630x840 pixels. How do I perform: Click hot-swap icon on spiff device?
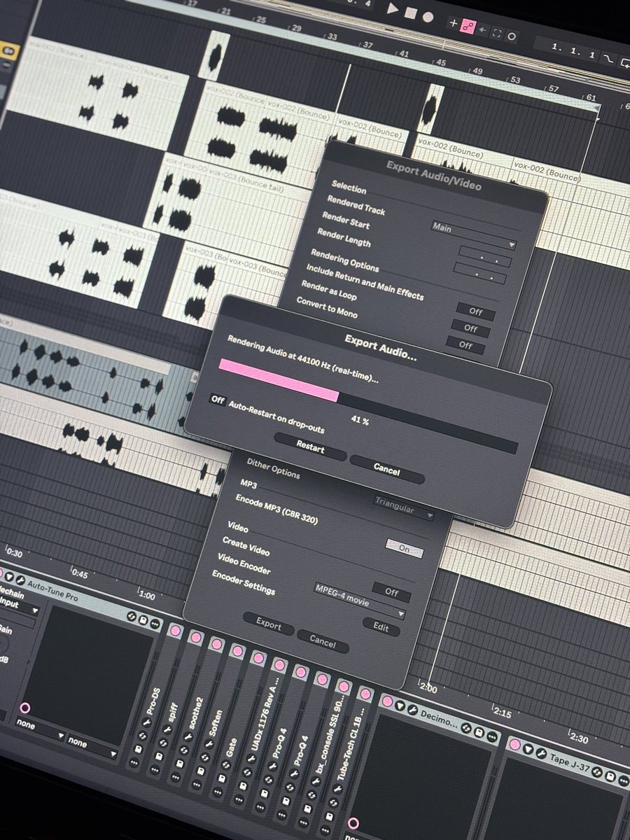click(x=163, y=743)
